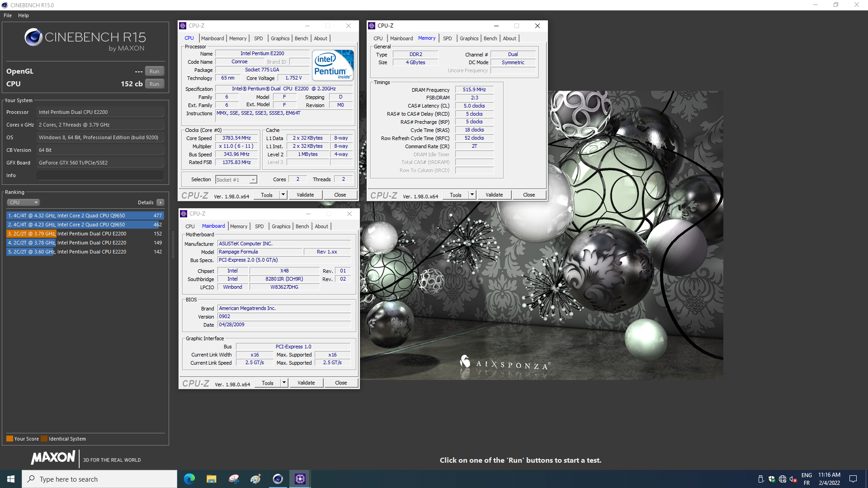Run the OpenGL benchmark test
Viewport: 868px width, 488px height.
[x=155, y=71]
